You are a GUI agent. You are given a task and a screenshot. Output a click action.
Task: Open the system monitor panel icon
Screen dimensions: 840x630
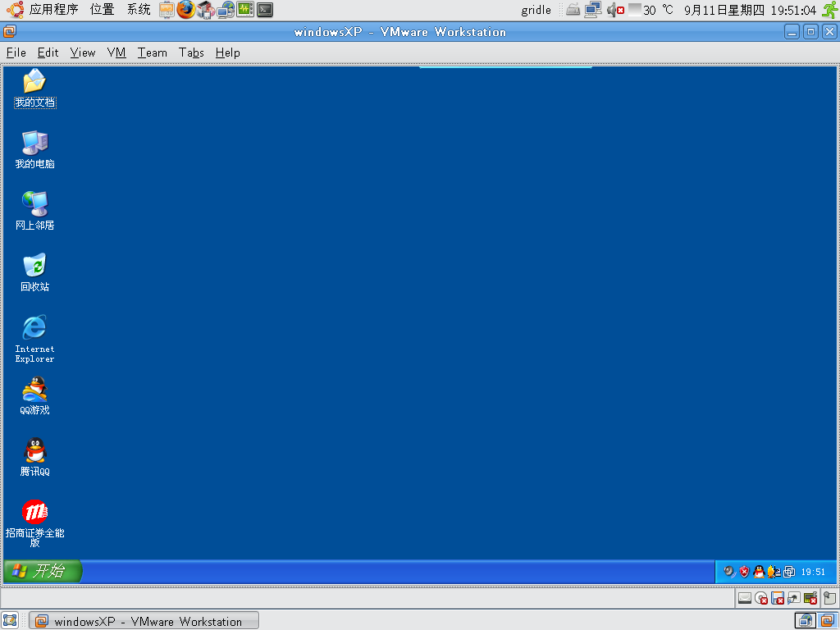click(245, 10)
